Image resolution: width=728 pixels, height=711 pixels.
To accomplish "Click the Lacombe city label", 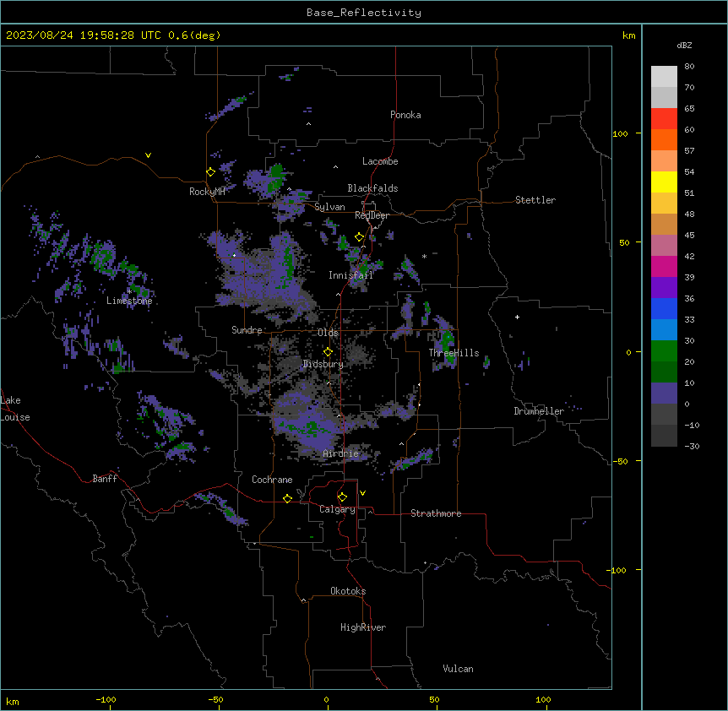I will (380, 161).
